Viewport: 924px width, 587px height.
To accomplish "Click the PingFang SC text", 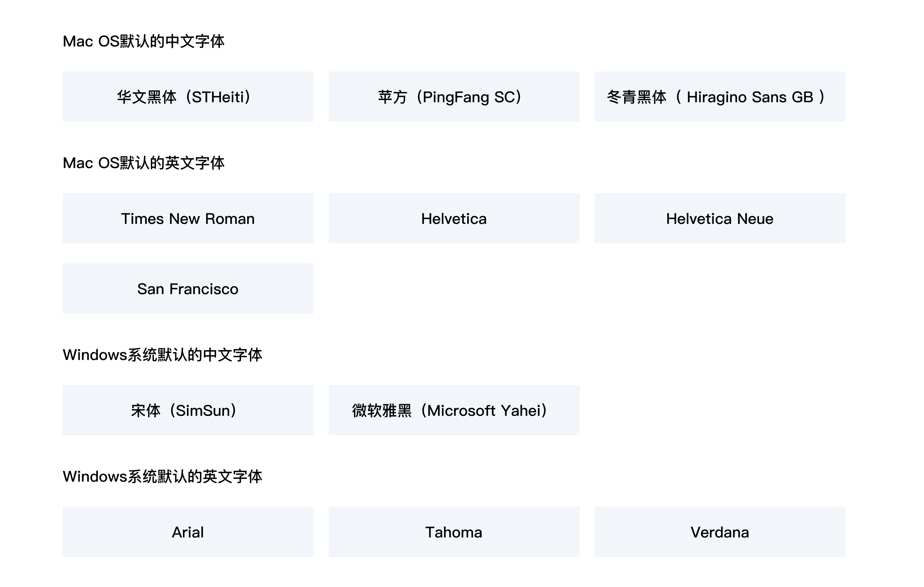I will click(469, 97).
